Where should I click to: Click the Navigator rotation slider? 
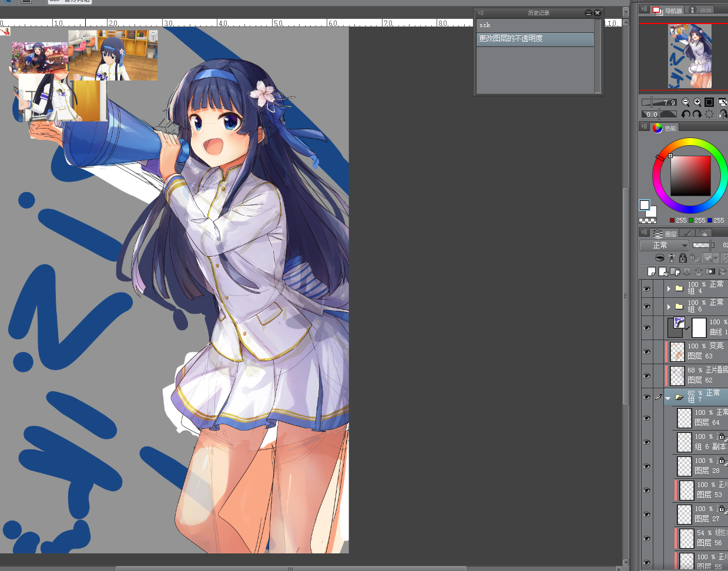[659, 115]
